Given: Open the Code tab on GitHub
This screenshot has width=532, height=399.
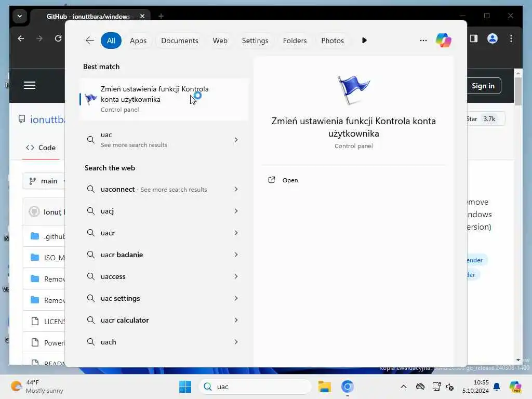Looking at the screenshot, I should [x=41, y=148].
